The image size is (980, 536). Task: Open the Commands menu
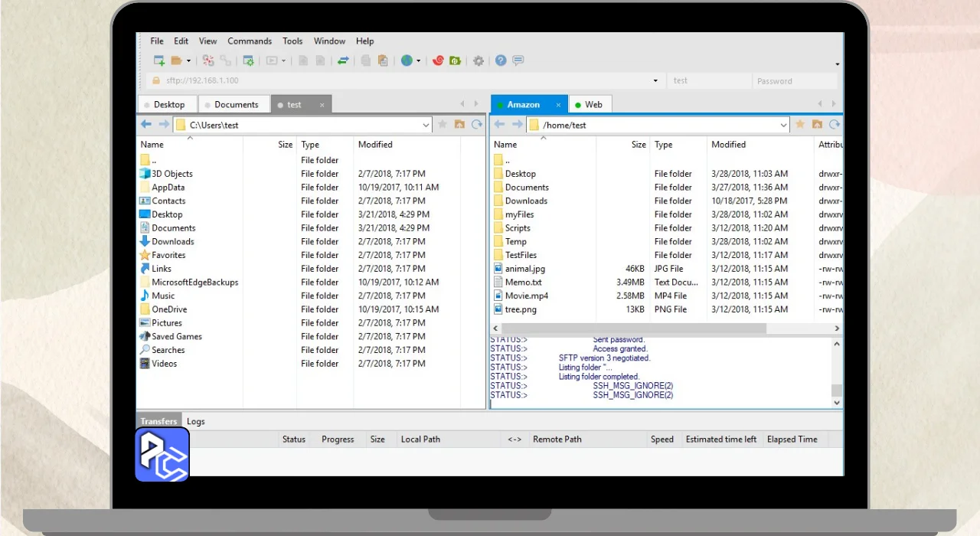click(250, 41)
